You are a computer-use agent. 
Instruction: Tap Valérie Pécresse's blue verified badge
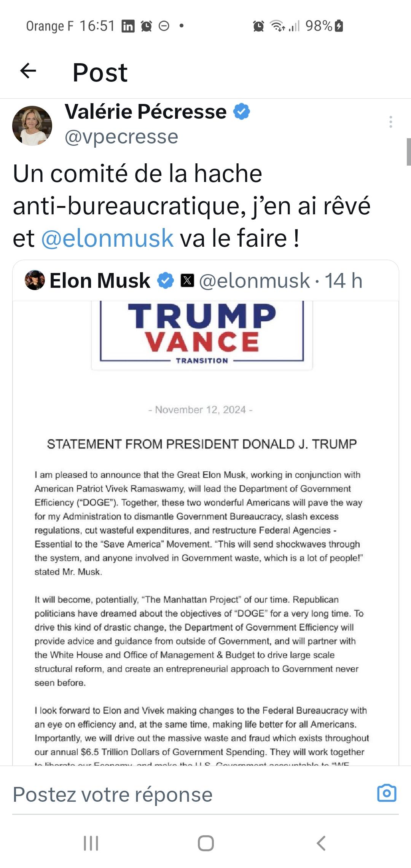pos(241,112)
